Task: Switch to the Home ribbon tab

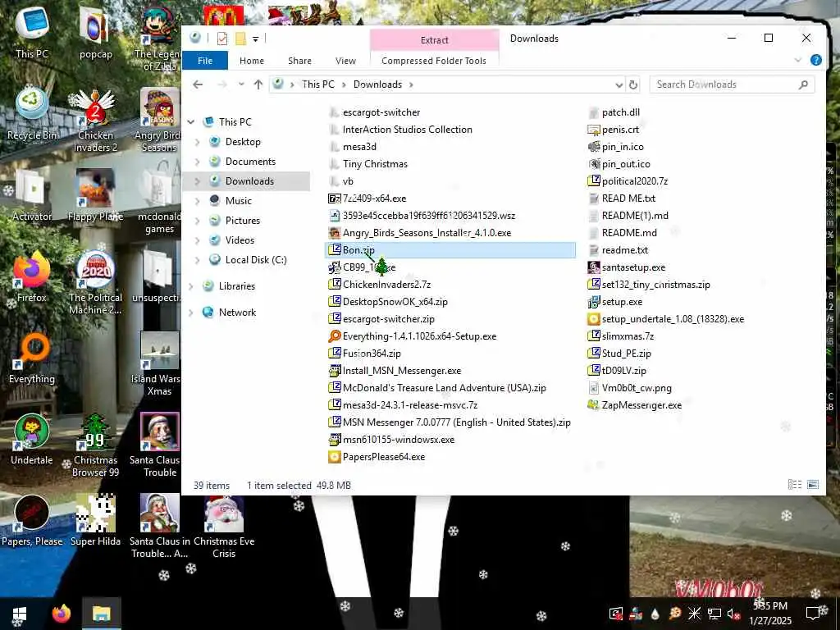Action: (252, 61)
